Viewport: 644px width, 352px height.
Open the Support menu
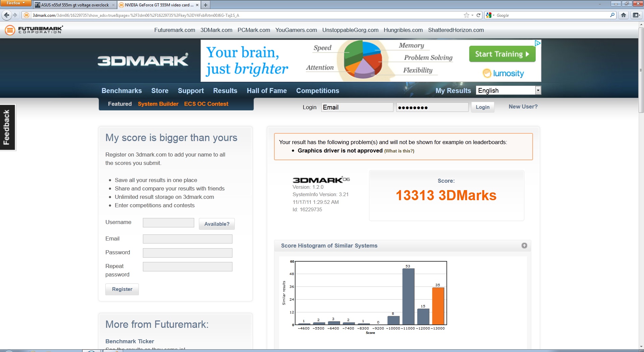pyautogui.click(x=191, y=91)
